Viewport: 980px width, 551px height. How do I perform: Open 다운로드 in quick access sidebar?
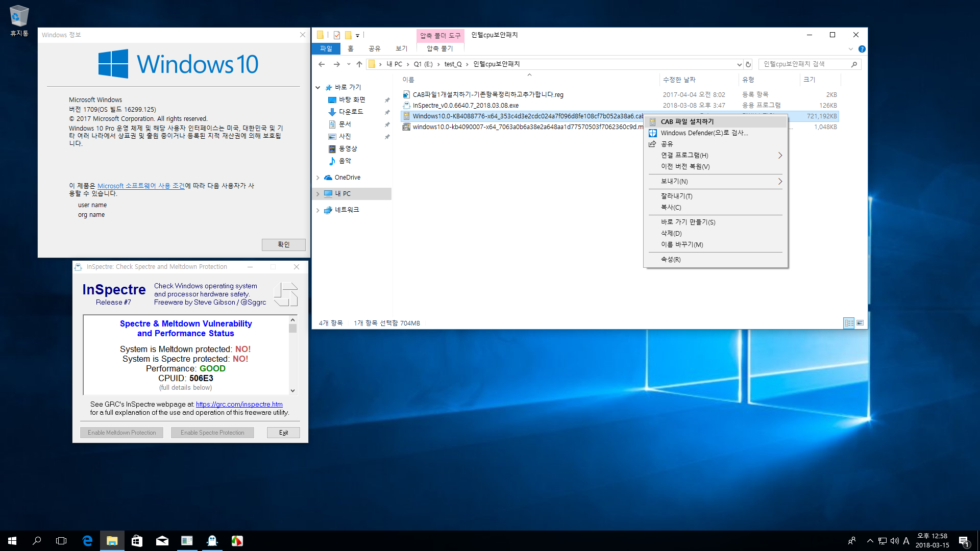coord(351,112)
